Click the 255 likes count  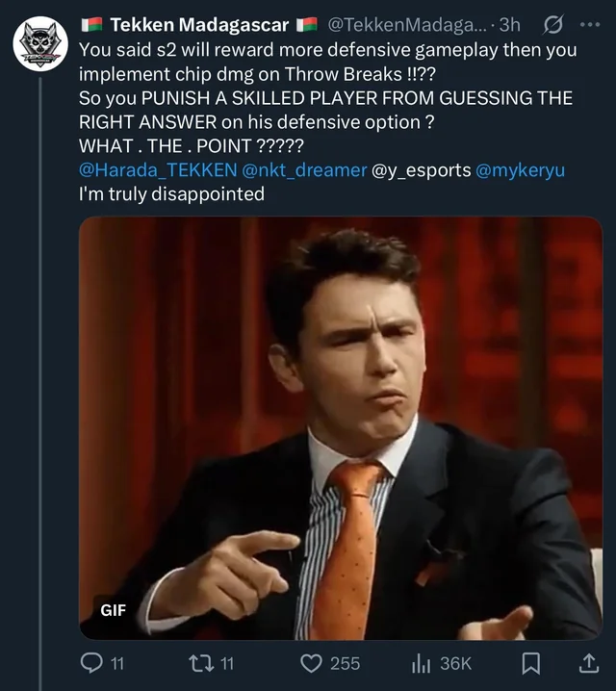345,663
